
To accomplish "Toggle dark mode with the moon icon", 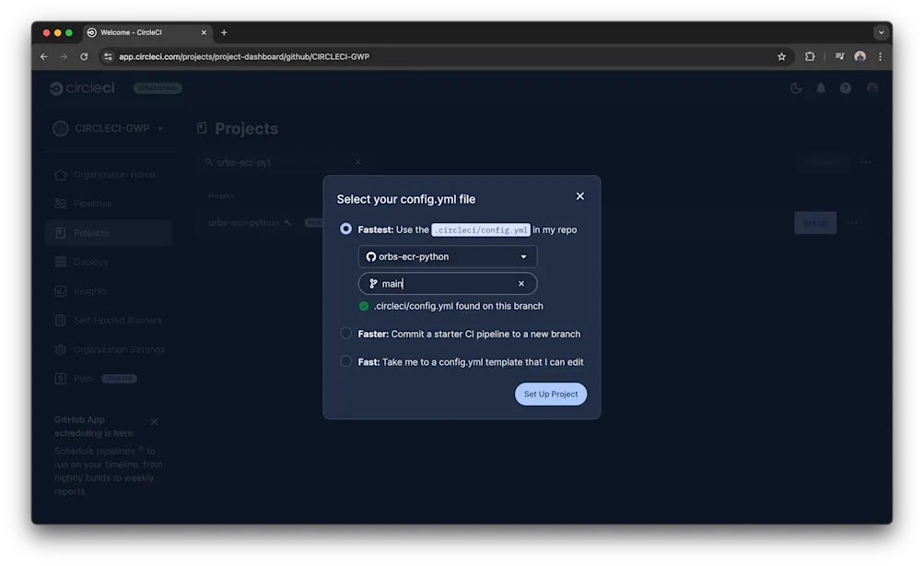I will click(x=795, y=88).
